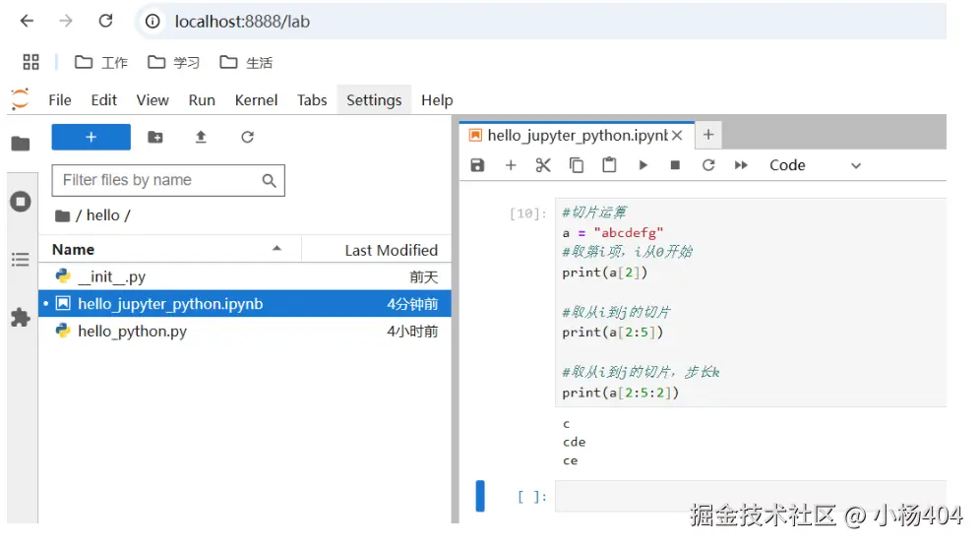Click the blue active cell collapser bar
Image resolution: width=980 pixels, height=546 pixels.
pyautogui.click(x=480, y=496)
